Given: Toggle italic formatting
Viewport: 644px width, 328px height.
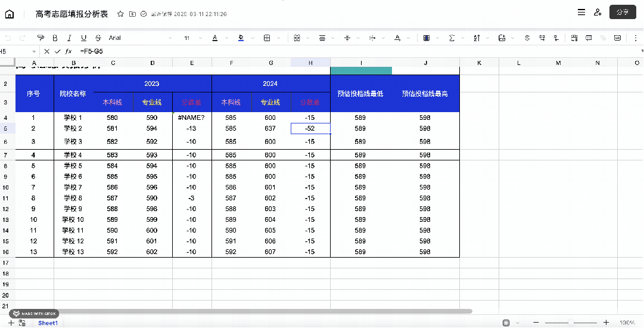Looking at the screenshot, I should (69, 38).
